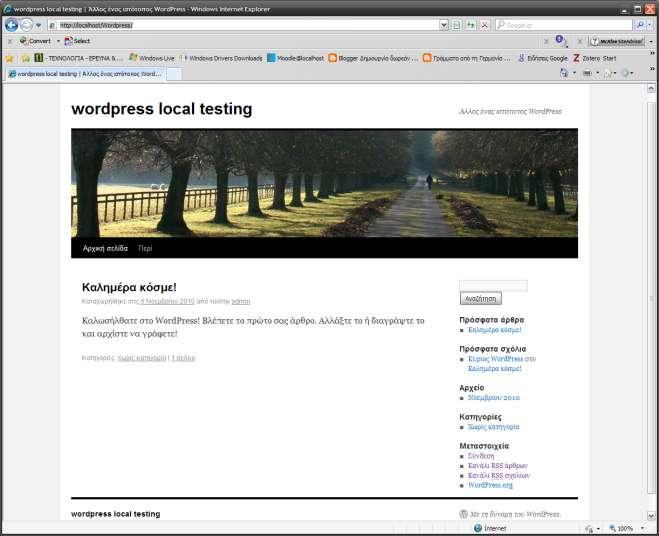Click the browser Forward arrow button

pos(26,25)
